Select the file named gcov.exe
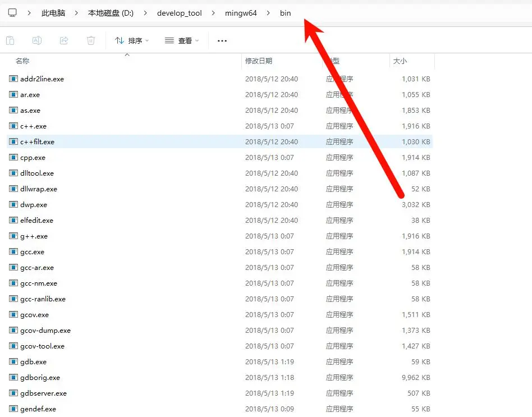The image size is (532, 417). click(x=34, y=315)
